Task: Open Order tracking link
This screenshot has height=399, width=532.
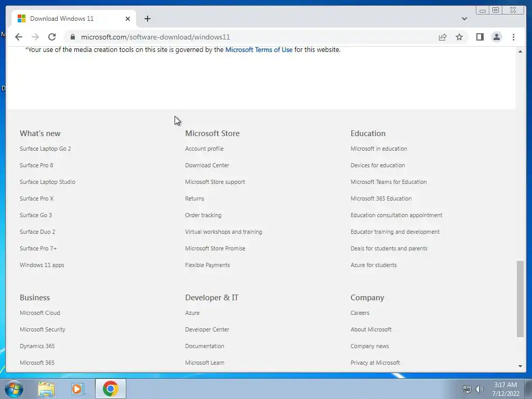Action: coord(203,215)
